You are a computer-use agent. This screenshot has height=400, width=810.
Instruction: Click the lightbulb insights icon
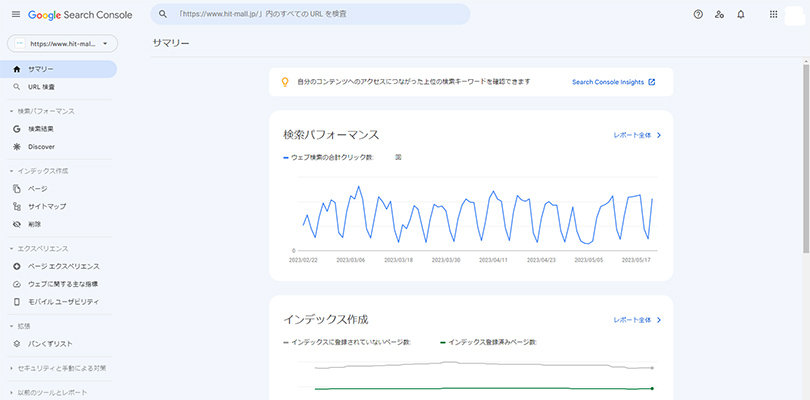(284, 82)
